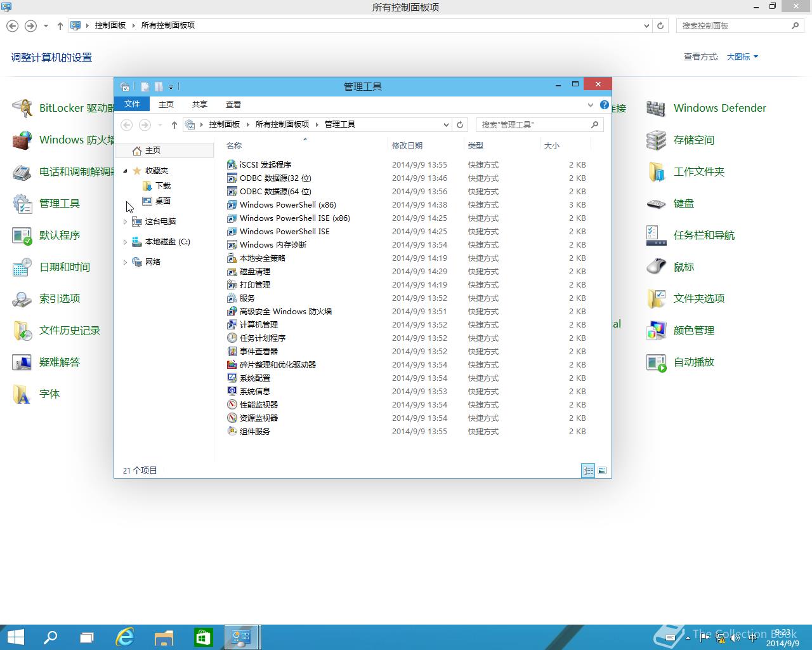Switch to large icons view in status bar
Viewport: 812px width, 650px height.
[602, 470]
